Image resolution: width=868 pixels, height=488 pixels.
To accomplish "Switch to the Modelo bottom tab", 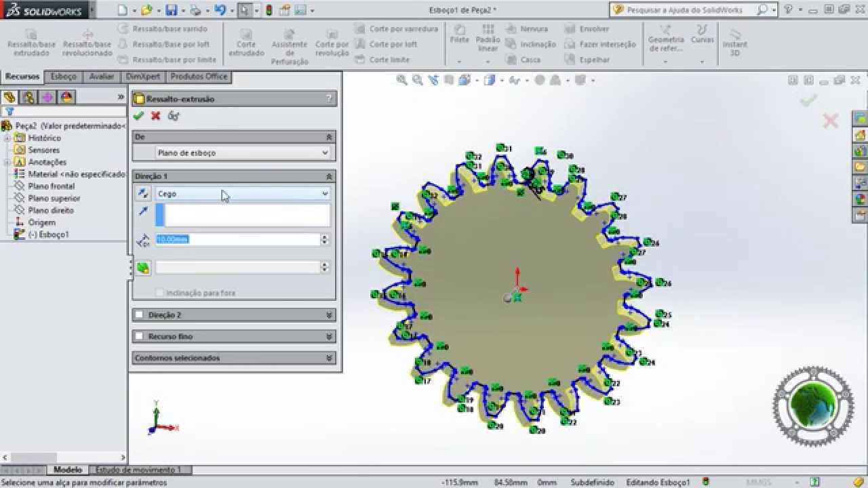I will 68,470.
